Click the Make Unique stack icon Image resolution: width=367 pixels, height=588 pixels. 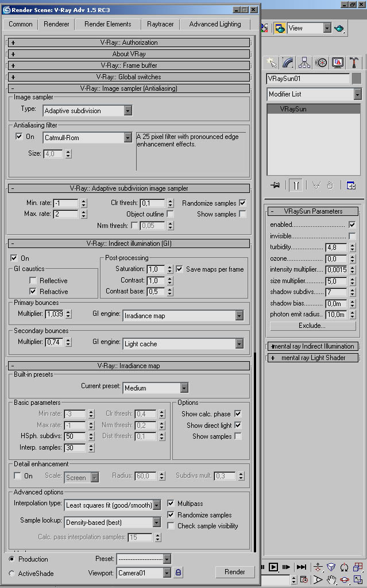click(x=316, y=185)
